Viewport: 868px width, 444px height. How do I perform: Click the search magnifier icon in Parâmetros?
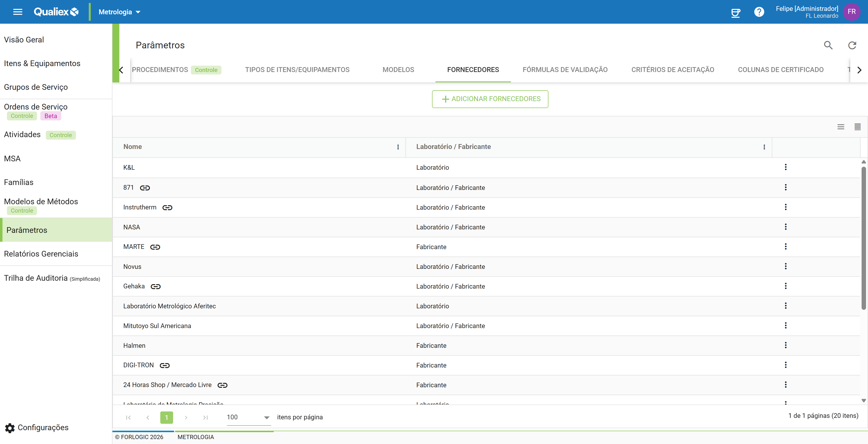828,45
